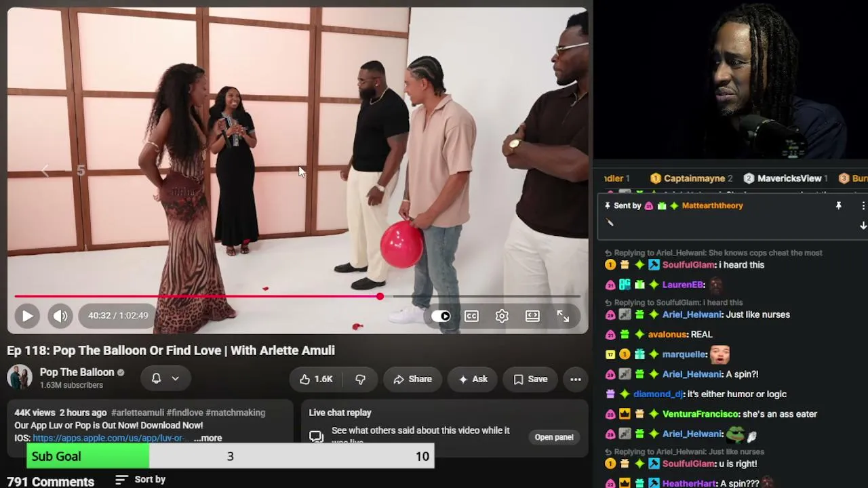Screen dimensions: 868x488
Task: Switch the player to theater mode
Action: (532, 316)
